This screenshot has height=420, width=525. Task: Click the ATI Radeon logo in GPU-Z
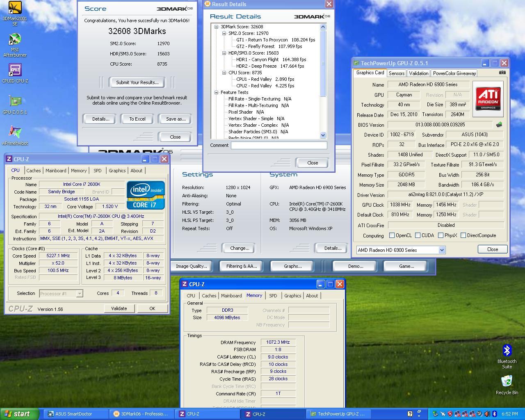tap(488, 98)
